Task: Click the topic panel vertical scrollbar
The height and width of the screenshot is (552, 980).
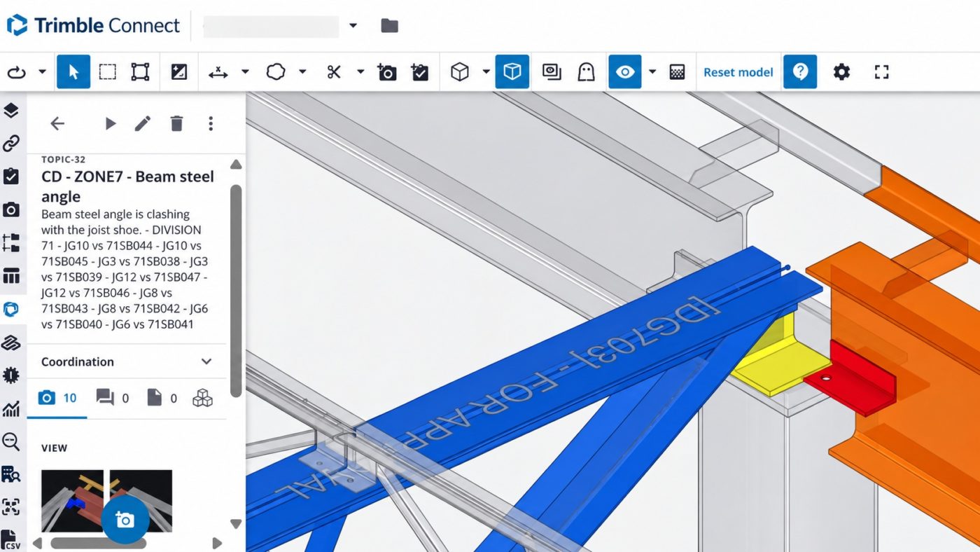Action: pyautogui.click(x=236, y=291)
